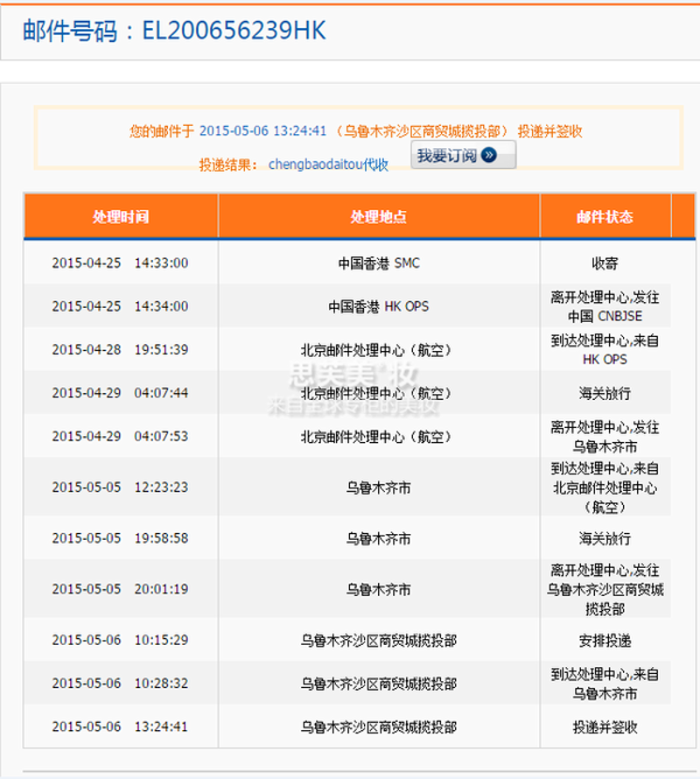The width and height of the screenshot is (700, 779).
Task: Click 投递并签收 in the orange notice banner
Action: coord(550,131)
